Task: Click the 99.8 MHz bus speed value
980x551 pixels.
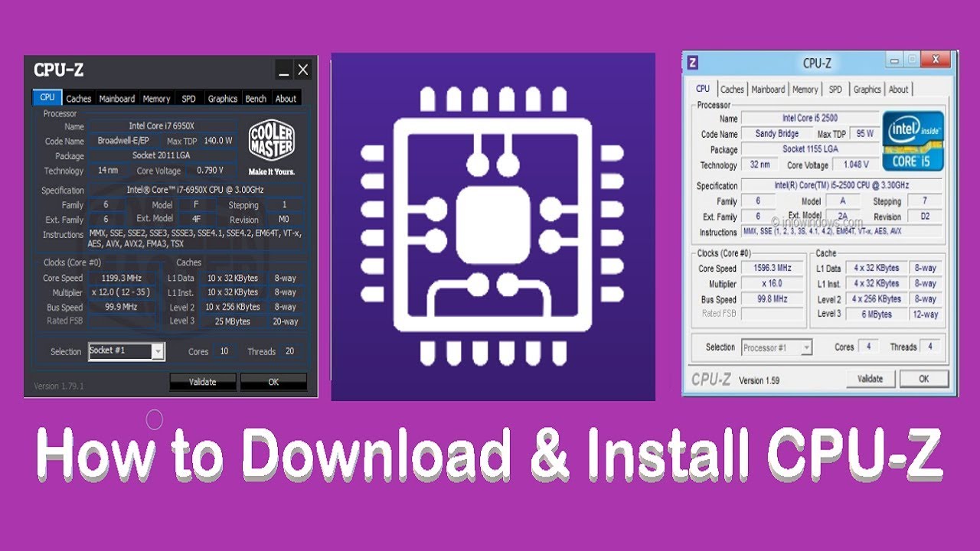Action: pyautogui.click(x=773, y=299)
